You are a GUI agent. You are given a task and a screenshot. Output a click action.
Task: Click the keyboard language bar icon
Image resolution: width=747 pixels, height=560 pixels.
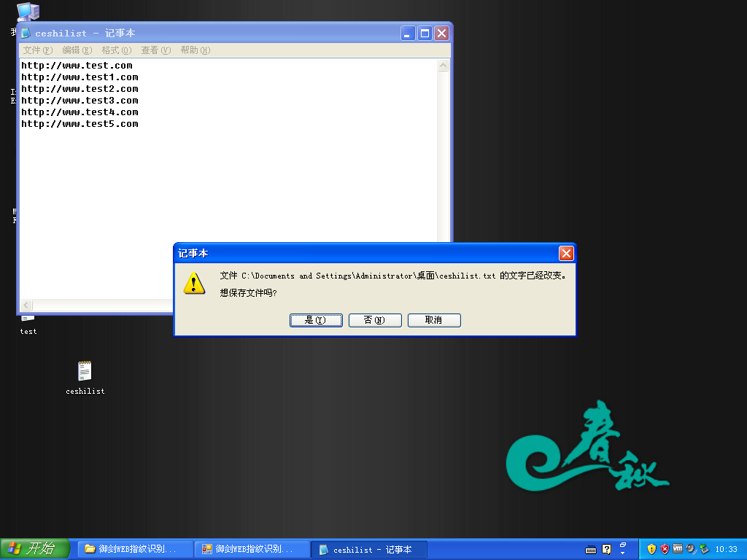[591, 550]
